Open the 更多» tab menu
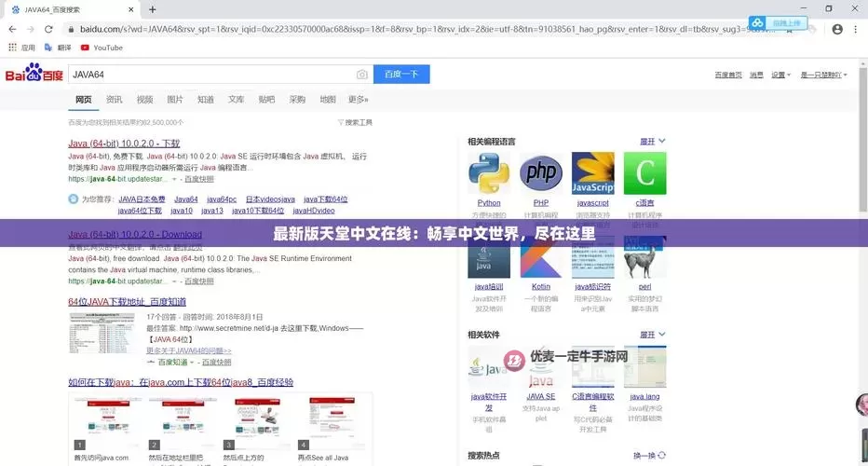This screenshot has width=868, height=466. (359, 100)
